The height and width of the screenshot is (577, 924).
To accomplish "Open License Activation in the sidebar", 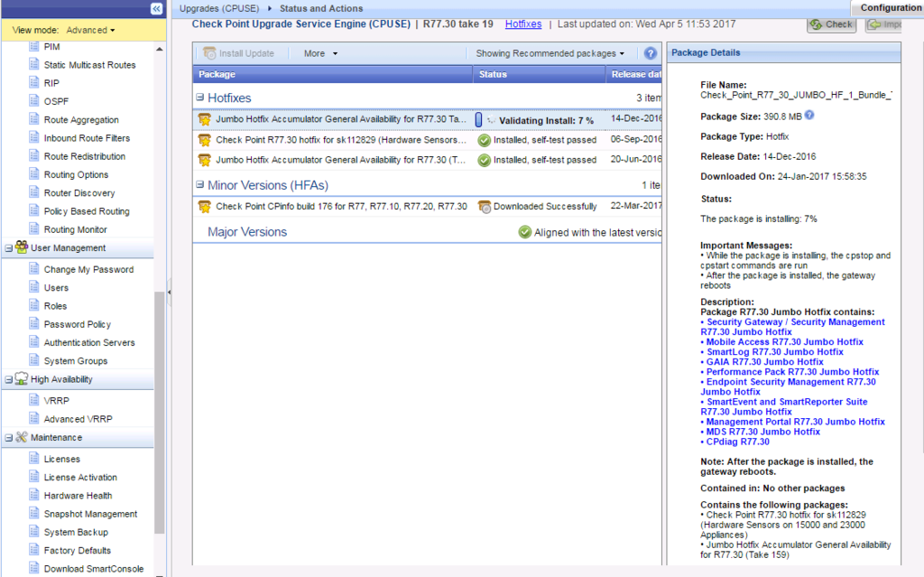I will tap(80, 477).
